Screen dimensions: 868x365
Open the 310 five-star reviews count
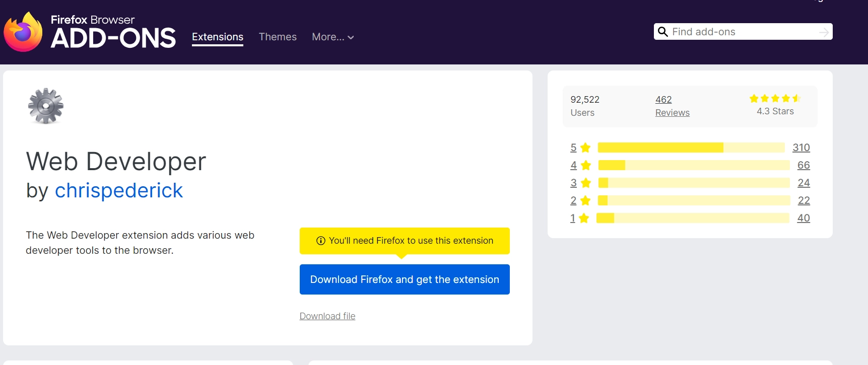[801, 148]
